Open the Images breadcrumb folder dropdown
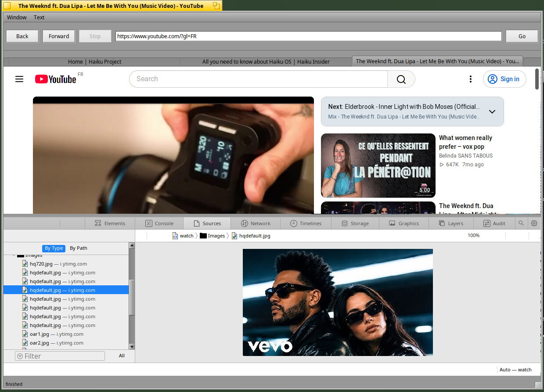The width and height of the screenshot is (544, 392). point(213,236)
